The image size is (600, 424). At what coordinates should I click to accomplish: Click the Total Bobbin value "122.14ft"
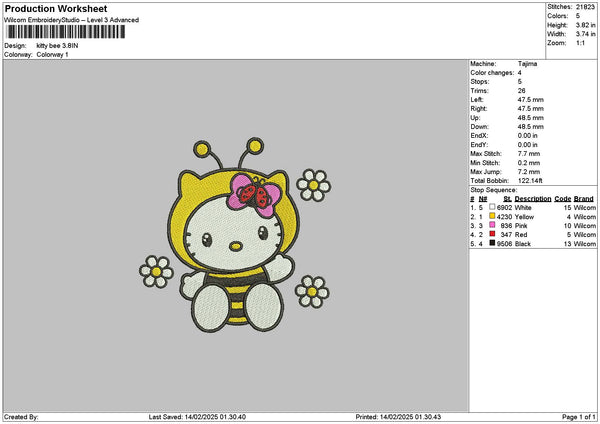530,181
